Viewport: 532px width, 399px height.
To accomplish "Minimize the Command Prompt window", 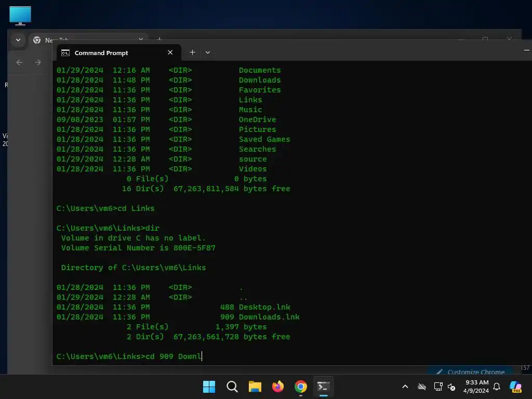I will click(527, 50).
